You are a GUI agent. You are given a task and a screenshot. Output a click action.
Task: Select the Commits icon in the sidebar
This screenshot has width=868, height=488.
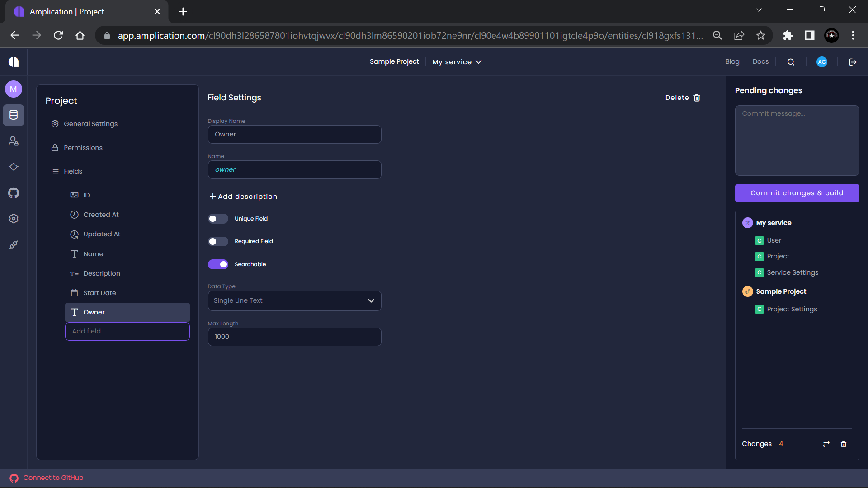[14, 167]
